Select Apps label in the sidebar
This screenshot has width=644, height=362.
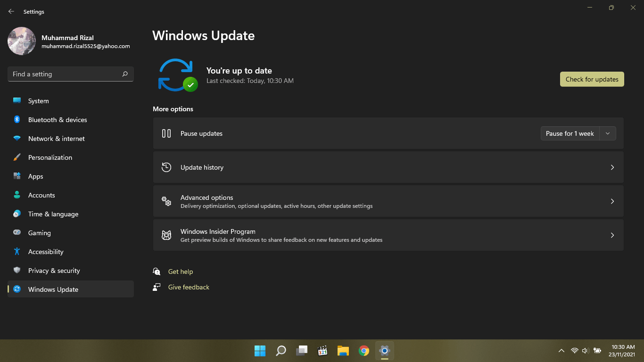click(35, 176)
